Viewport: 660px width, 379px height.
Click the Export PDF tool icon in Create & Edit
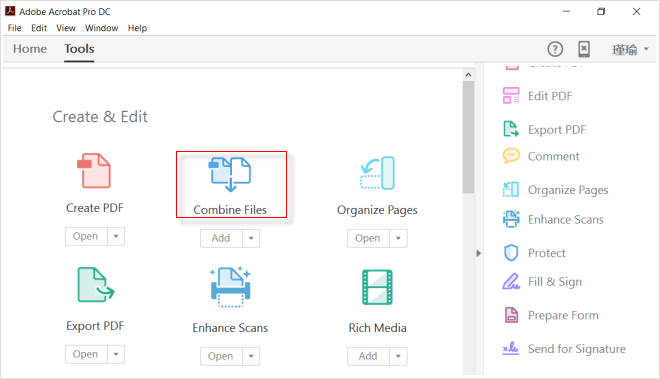pyautogui.click(x=96, y=285)
